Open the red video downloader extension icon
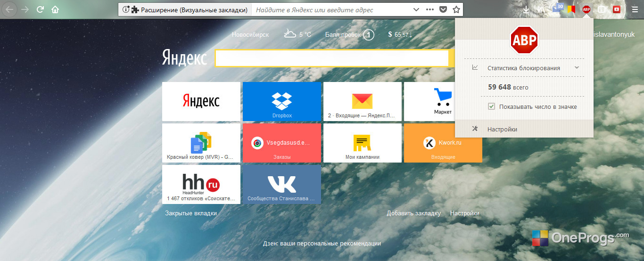 click(x=617, y=9)
